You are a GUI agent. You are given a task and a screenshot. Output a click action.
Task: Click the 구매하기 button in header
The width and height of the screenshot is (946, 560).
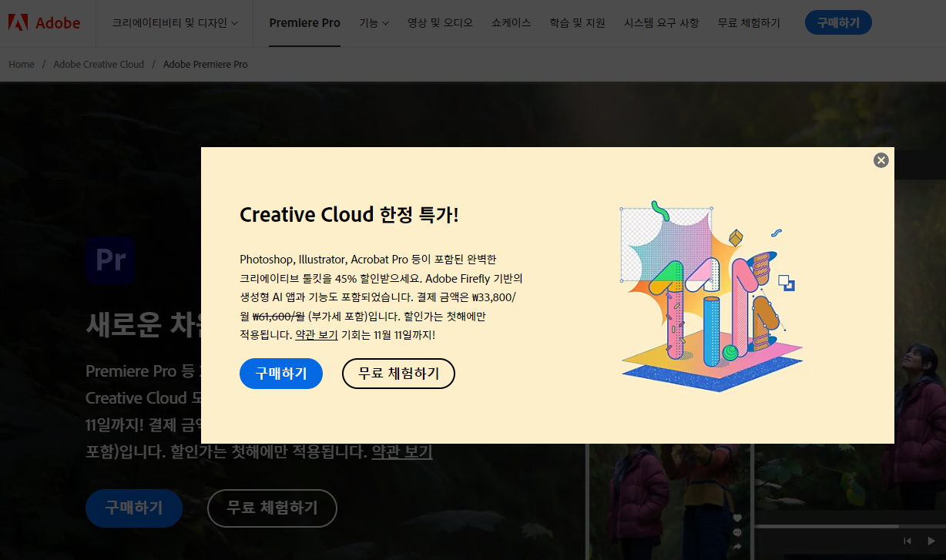pos(838,22)
